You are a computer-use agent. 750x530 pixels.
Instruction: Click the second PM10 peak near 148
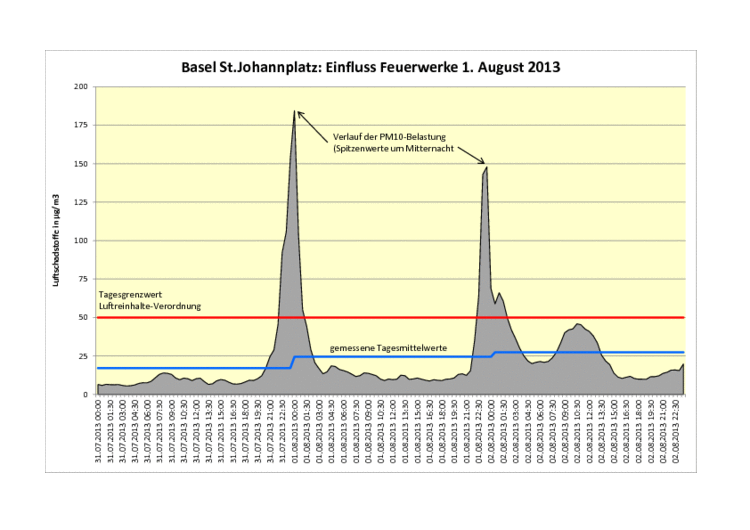click(486, 168)
